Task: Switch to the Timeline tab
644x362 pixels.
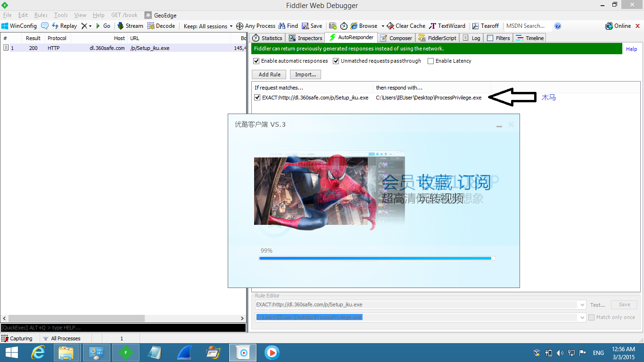Action: [x=530, y=38]
